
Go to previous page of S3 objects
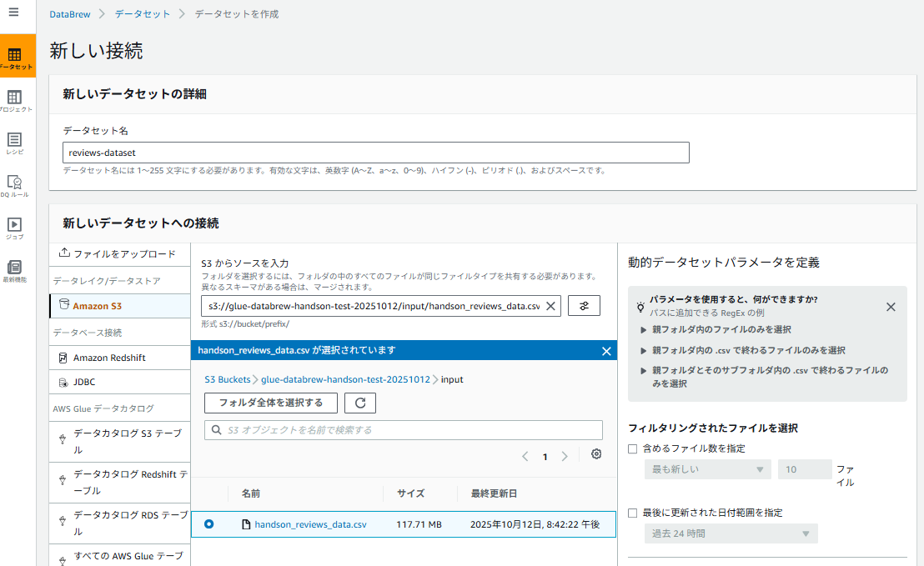pyautogui.click(x=525, y=457)
